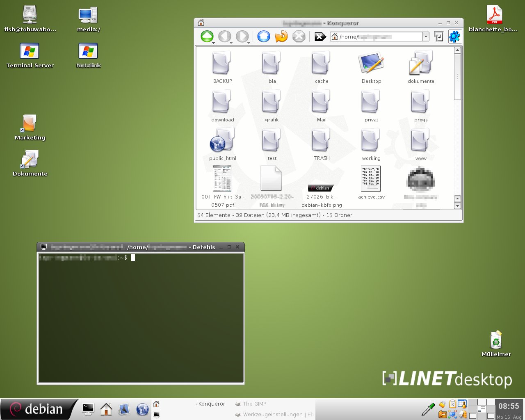
Task: Click the green Up navigation button
Action: [x=207, y=36]
